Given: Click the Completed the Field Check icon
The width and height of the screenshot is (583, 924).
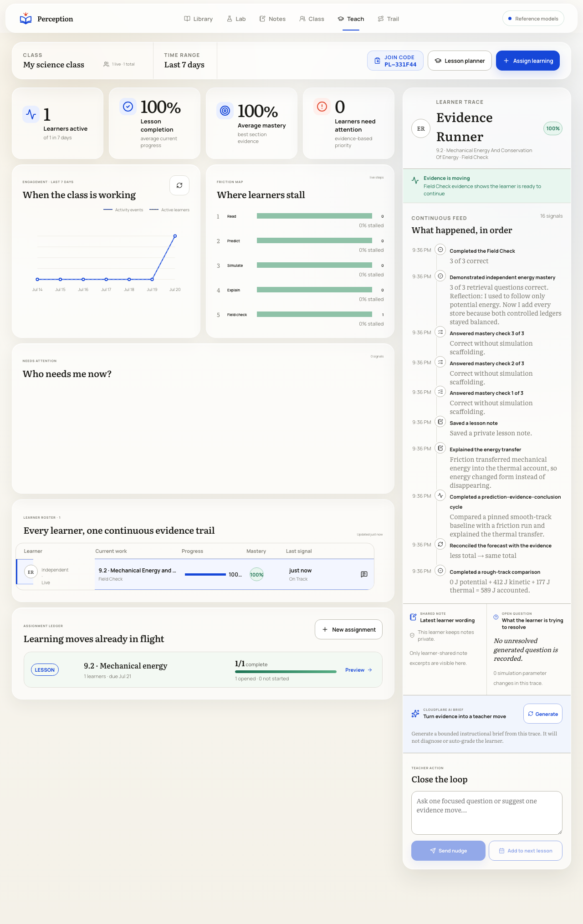Looking at the screenshot, I should click(x=440, y=250).
